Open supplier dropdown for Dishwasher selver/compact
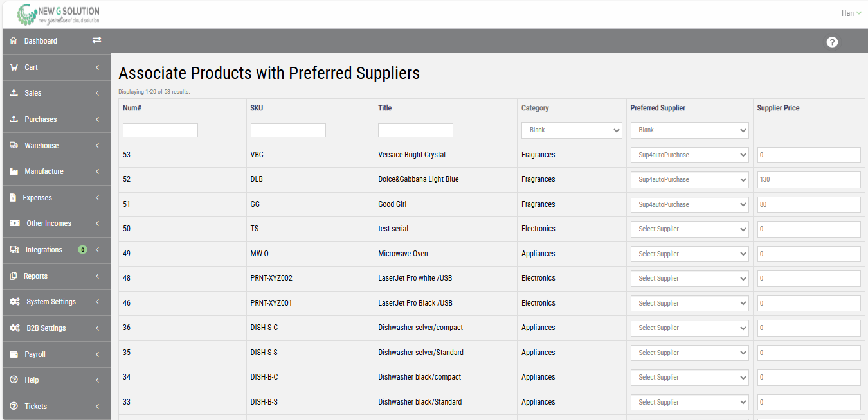The image size is (868, 420). (x=689, y=328)
